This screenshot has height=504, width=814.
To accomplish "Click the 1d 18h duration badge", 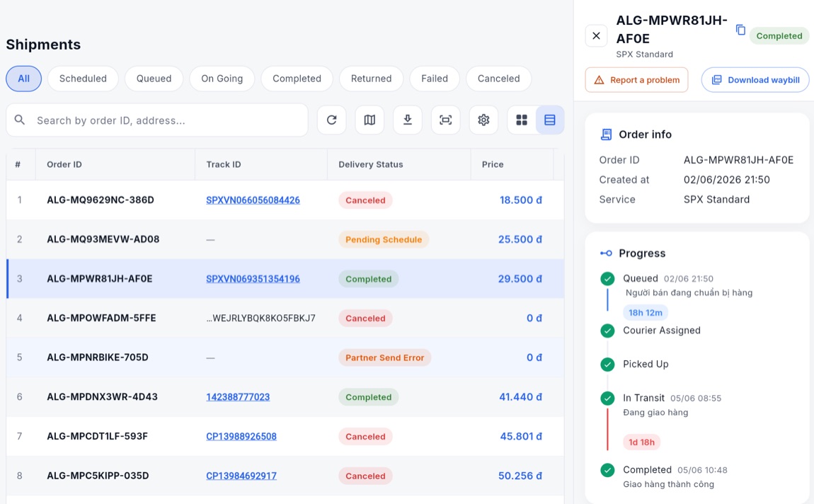I will tap(642, 442).
